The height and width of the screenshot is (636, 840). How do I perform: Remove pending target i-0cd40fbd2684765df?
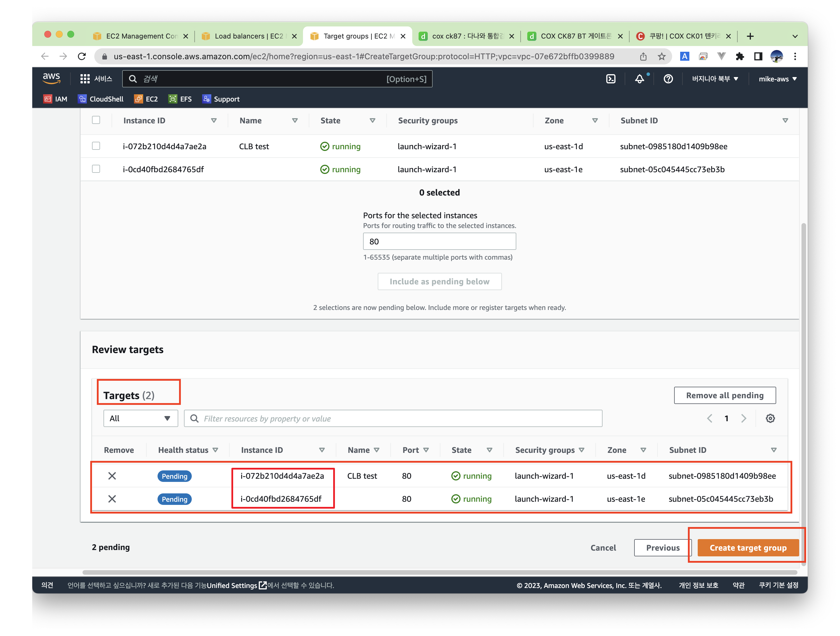tap(112, 499)
